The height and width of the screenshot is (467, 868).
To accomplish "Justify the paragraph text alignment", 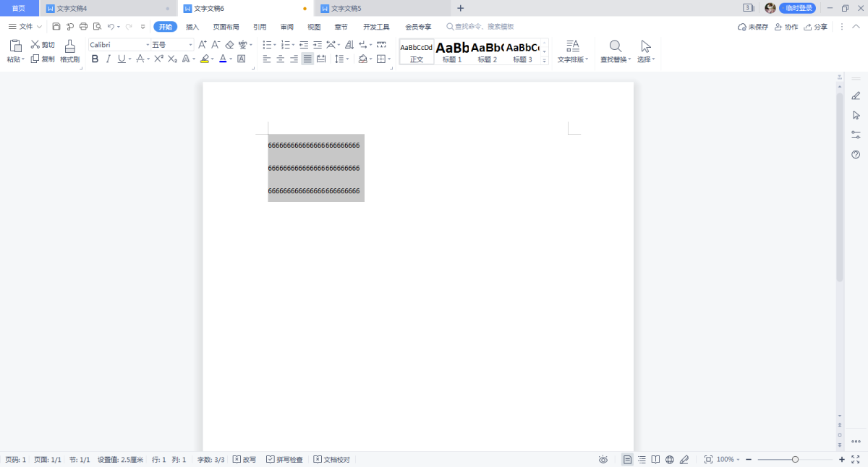I will tap(308, 59).
